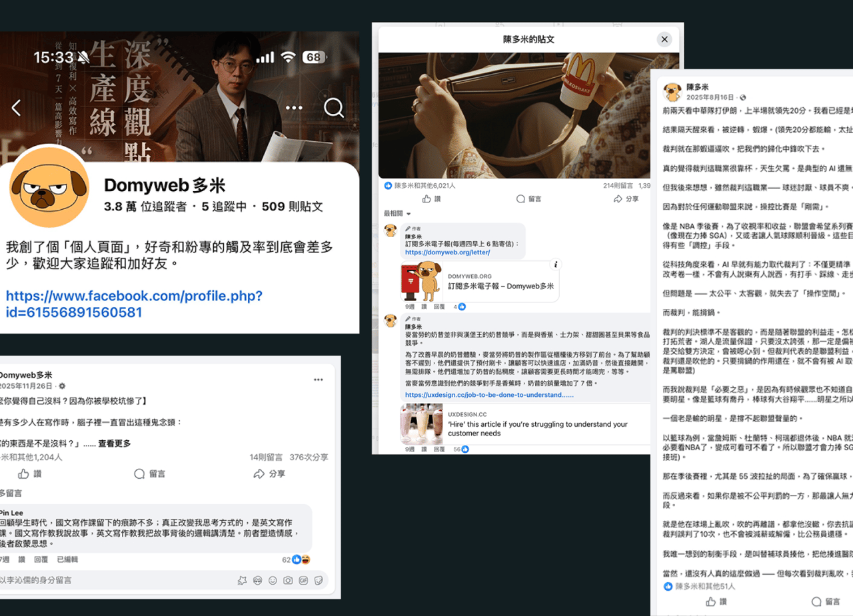Click the 62 reactions count on Pin Lee's comment
The image size is (853, 616).
(x=296, y=559)
